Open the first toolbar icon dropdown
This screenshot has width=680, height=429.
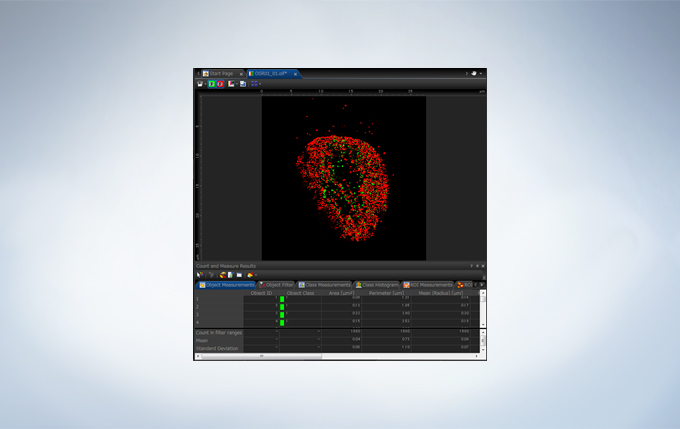click(201, 84)
